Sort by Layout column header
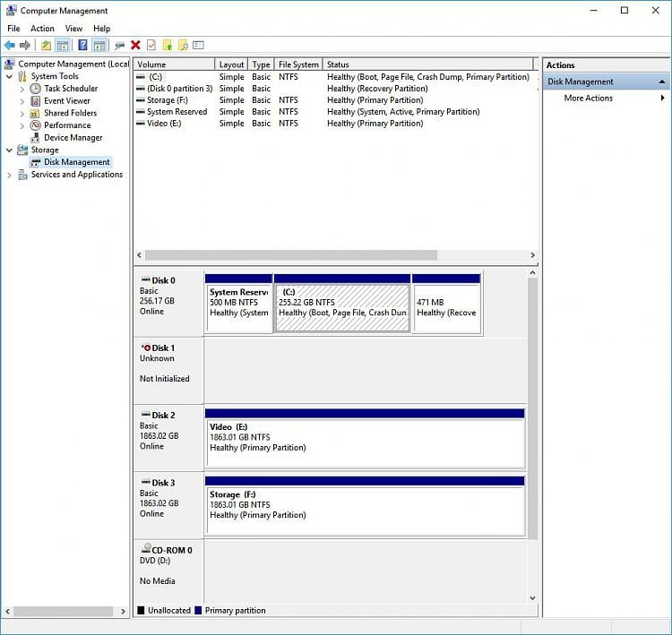Viewport: 672px width, 635px height. pos(231,64)
